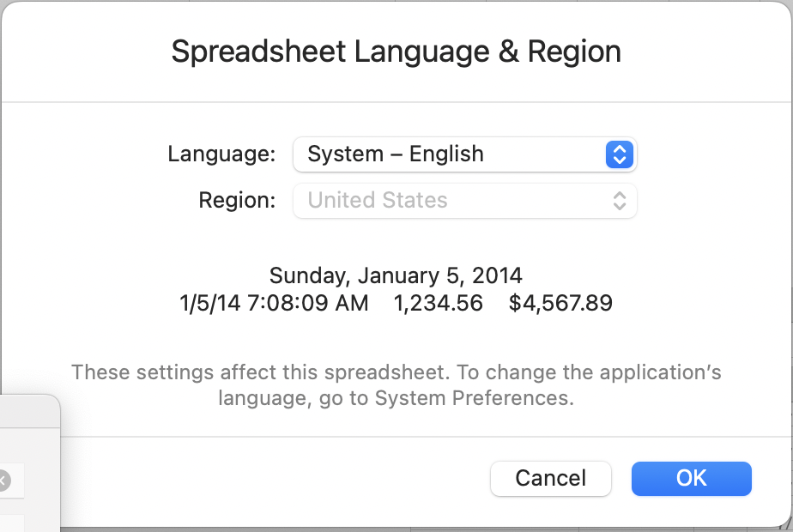Click the gray clear X icon
793x532 pixels.
point(3,481)
